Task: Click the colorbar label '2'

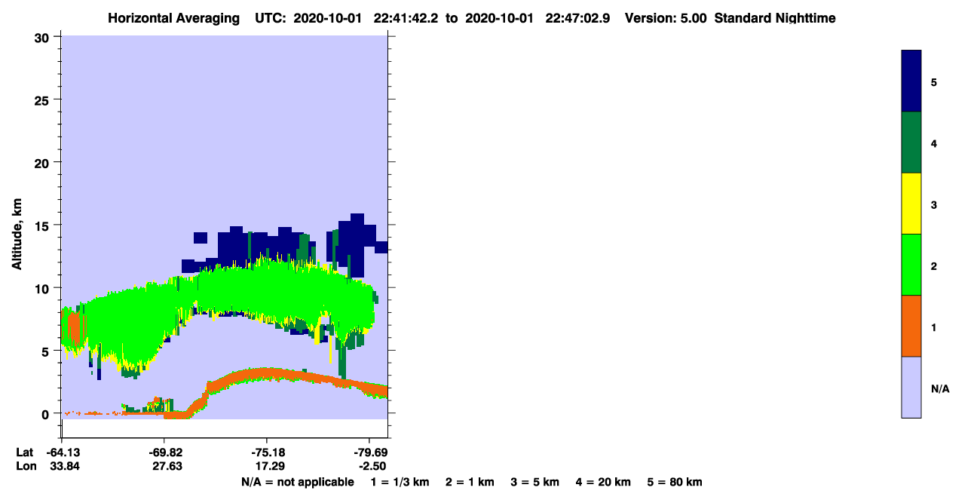Action: [x=934, y=265]
